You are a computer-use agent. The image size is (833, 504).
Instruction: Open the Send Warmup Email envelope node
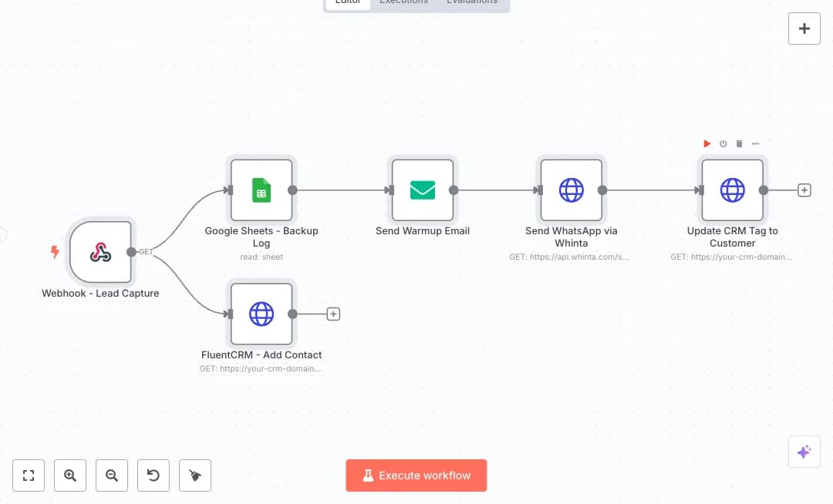(423, 190)
